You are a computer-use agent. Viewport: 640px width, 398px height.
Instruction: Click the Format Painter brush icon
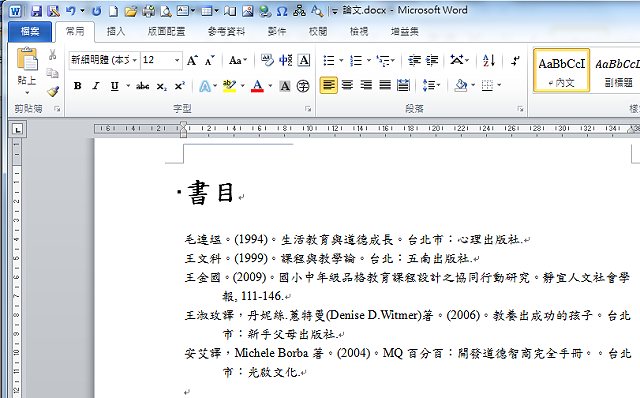point(53,91)
